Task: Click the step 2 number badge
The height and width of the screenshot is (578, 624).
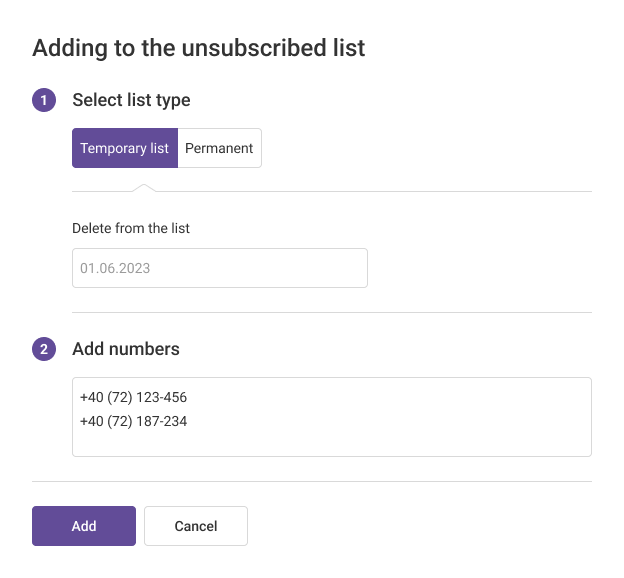Action: click(44, 349)
